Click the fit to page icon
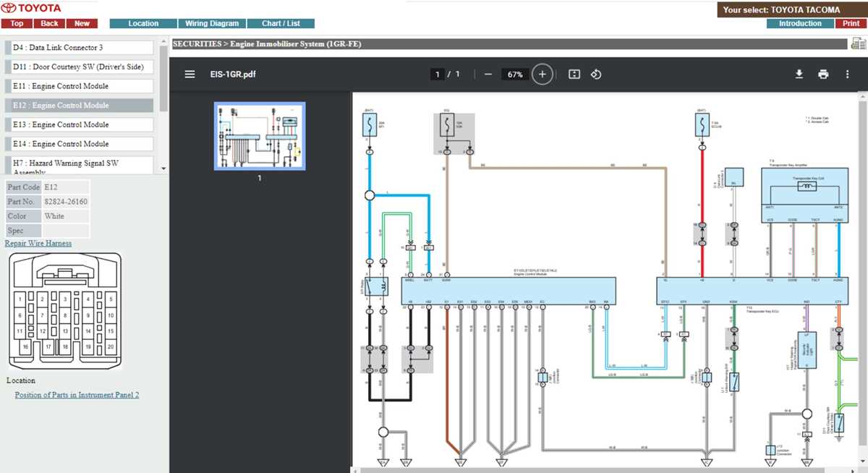868x473 pixels. 574,74
